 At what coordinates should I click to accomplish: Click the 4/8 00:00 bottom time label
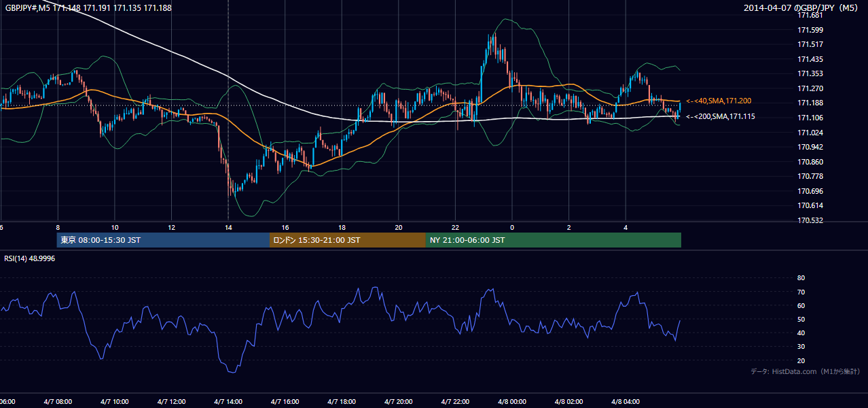(512, 402)
